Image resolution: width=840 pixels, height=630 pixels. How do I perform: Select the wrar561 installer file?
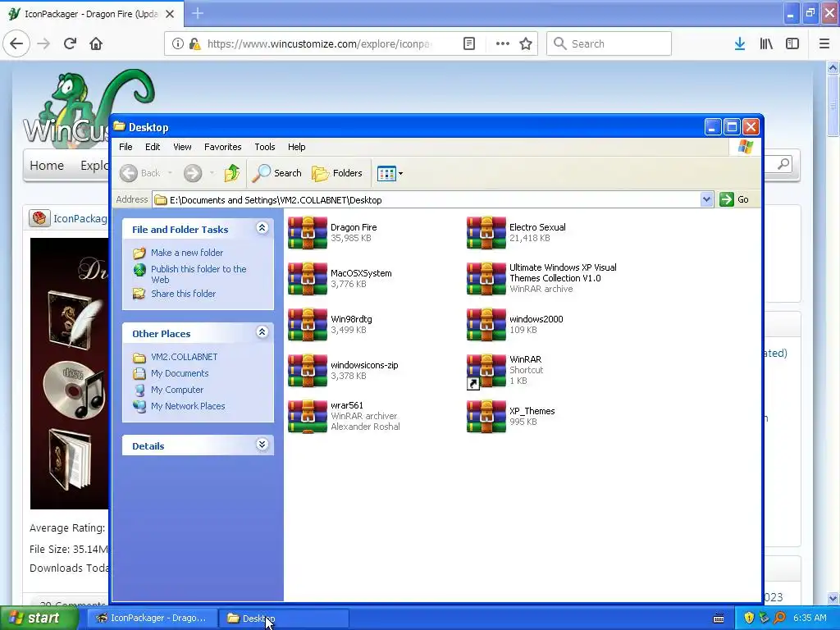(308, 416)
